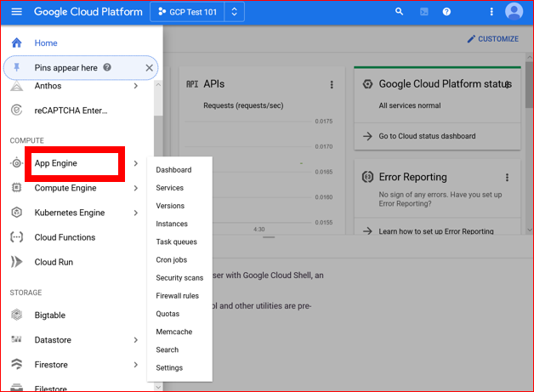Screen dimensions: 534x392
Task: Click navigation menu scrollbar down arrow
Action: [158, 387]
